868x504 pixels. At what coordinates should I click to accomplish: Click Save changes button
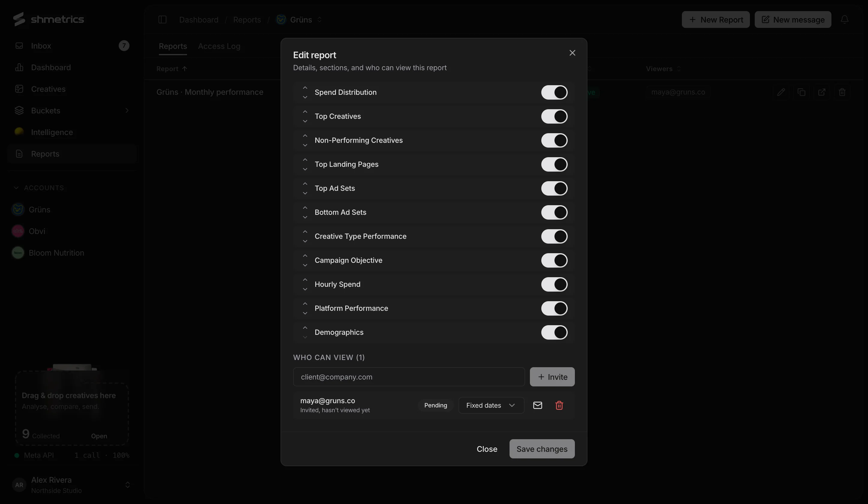click(x=542, y=449)
